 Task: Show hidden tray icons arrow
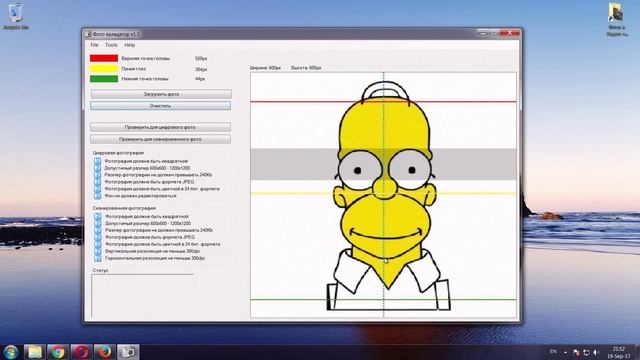(x=565, y=352)
